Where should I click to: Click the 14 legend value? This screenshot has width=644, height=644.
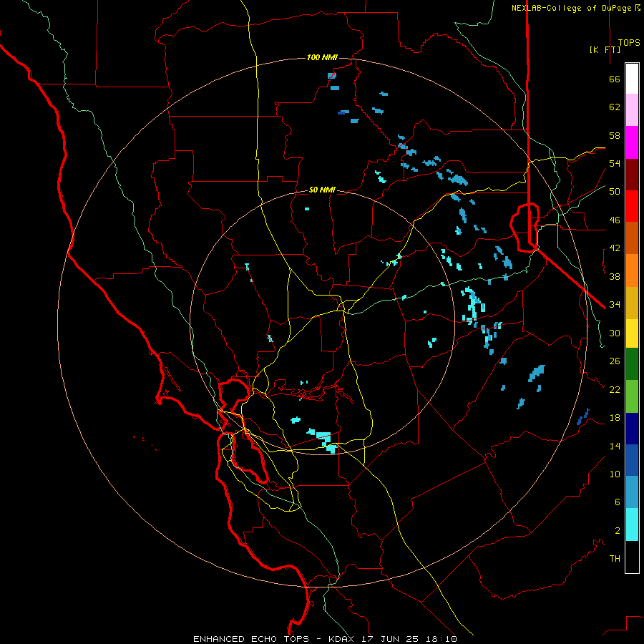615,446
